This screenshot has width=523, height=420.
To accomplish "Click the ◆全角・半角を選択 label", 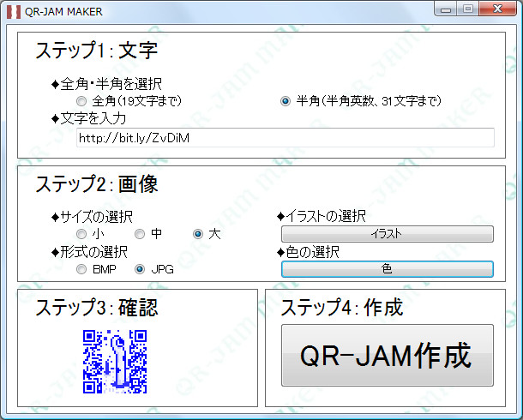I will click(106, 84).
